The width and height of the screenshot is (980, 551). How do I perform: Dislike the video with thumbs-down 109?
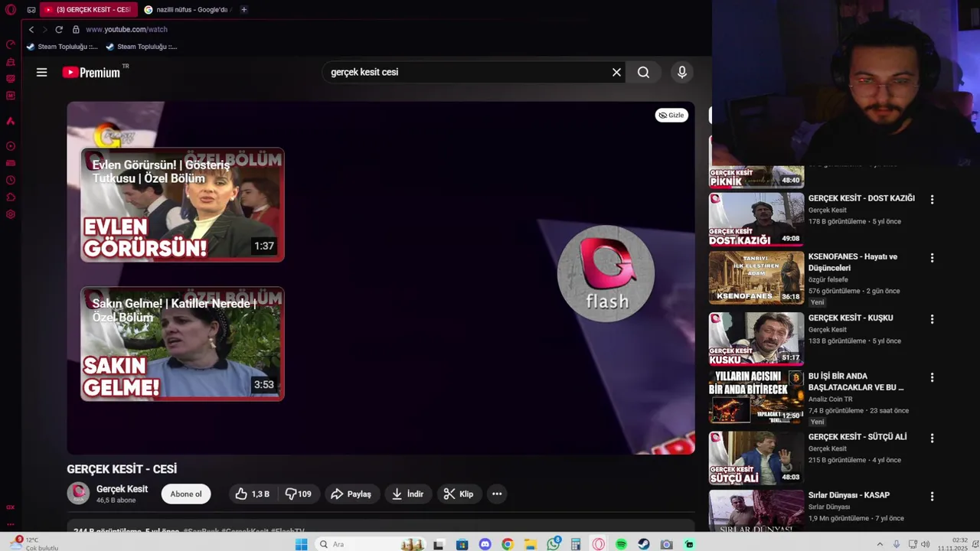click(298, 494)
